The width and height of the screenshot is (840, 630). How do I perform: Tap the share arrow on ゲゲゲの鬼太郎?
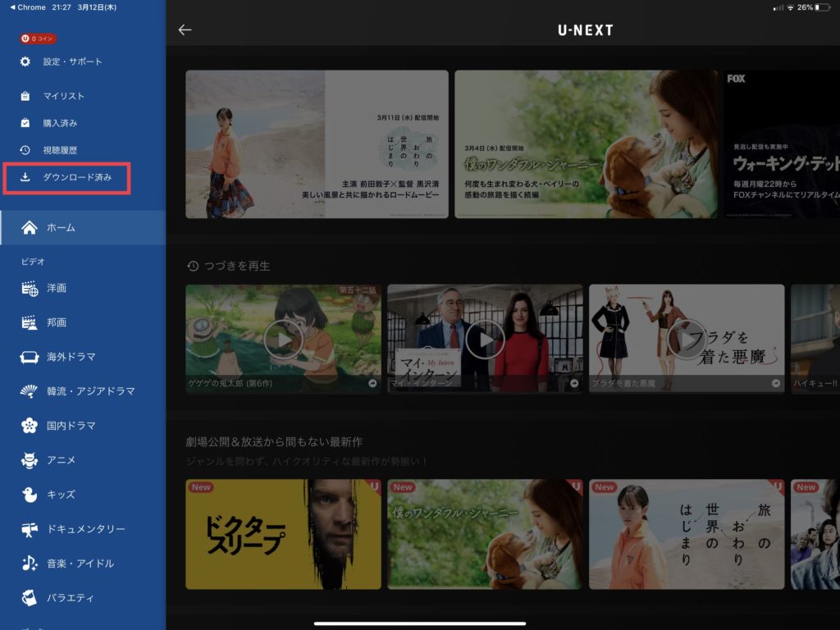click(372, 384)
